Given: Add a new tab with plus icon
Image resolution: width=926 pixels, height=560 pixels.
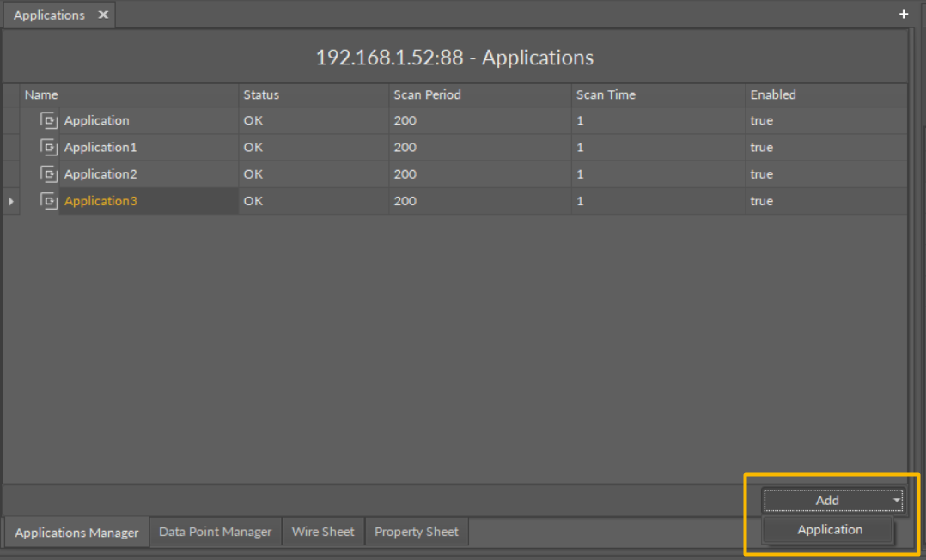Looking at the screenshot, I should pyautogui.click(x=904, y=15).
